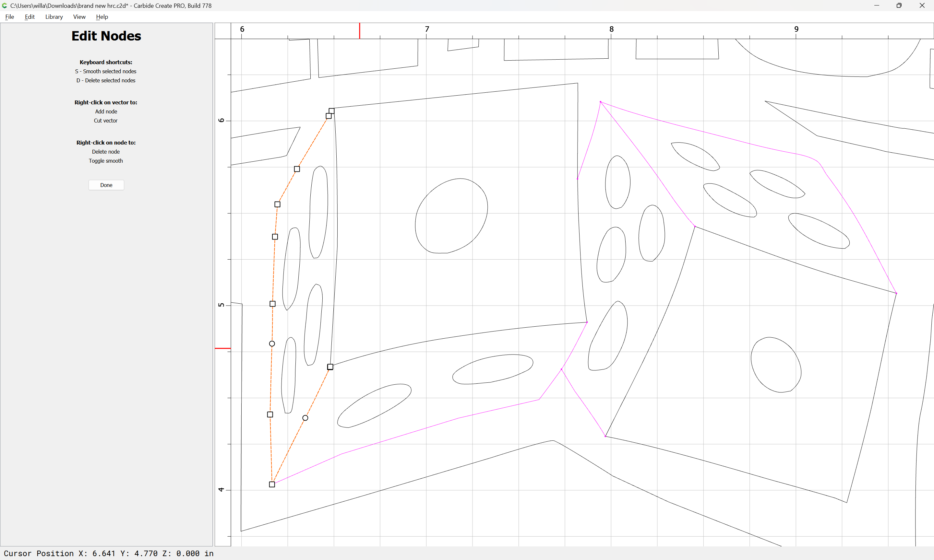
Task: Open the Library menu
Action: (54, 17)
